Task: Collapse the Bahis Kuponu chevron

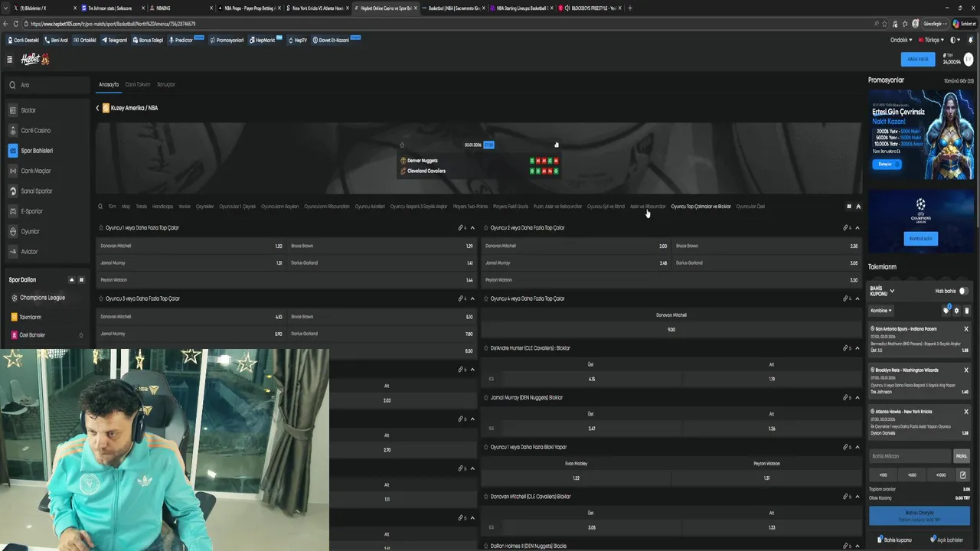Action: coord(892,292)
